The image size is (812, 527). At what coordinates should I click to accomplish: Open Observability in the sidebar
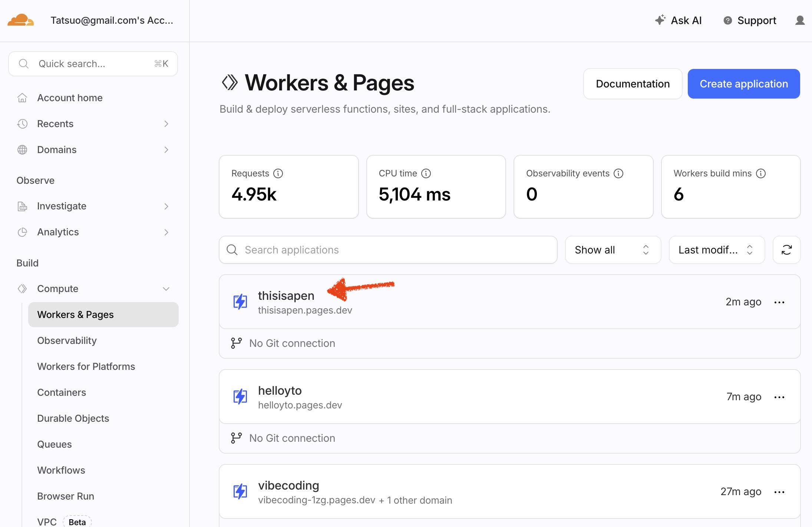(x=67, y=341)
